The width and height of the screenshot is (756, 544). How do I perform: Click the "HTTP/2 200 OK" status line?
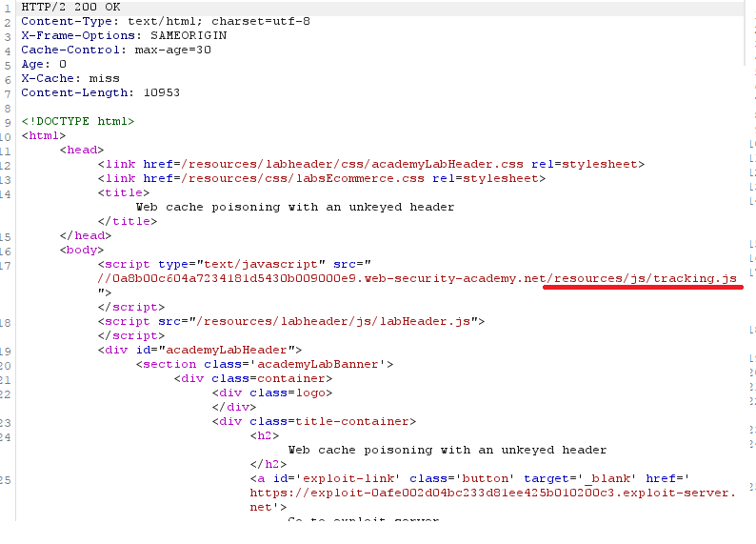tap(70, 8)
